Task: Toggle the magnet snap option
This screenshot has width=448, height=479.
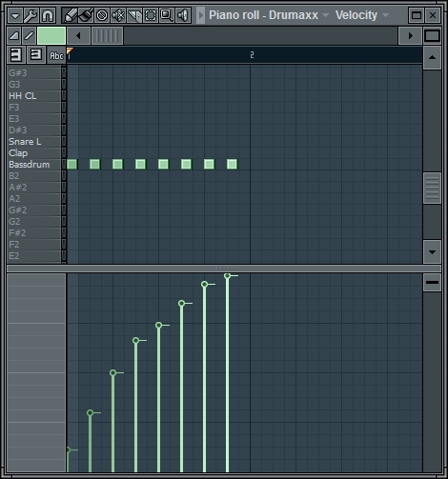Action: [x=48, y=15]
